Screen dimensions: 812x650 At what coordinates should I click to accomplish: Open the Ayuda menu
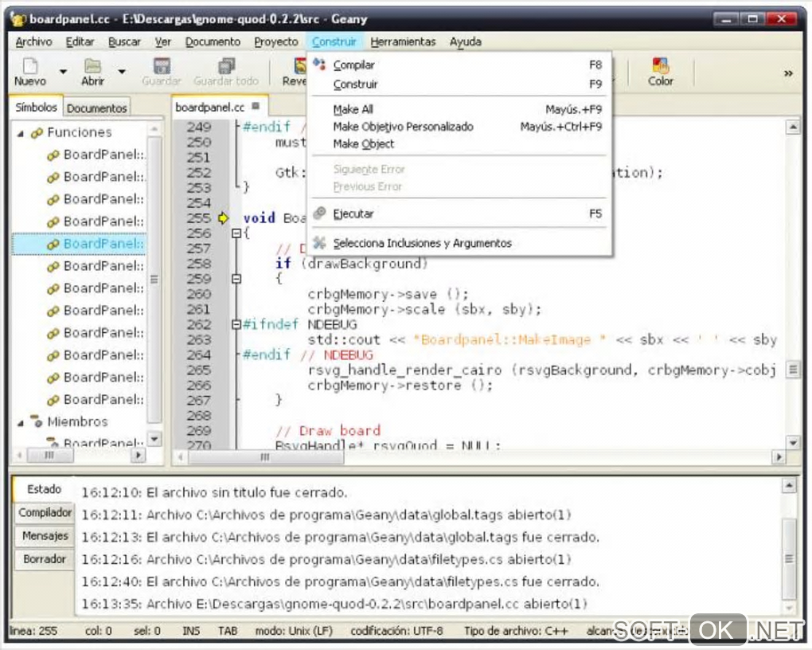coord(465,42)
